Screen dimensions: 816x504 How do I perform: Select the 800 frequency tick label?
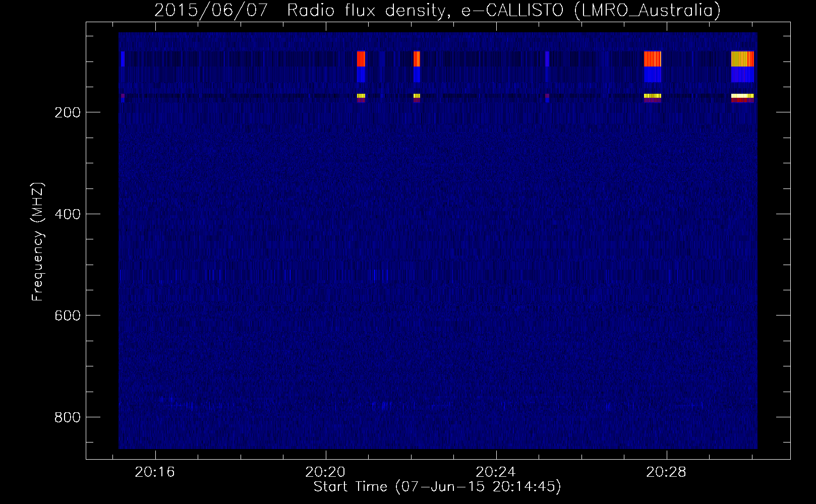pos(67,417)
